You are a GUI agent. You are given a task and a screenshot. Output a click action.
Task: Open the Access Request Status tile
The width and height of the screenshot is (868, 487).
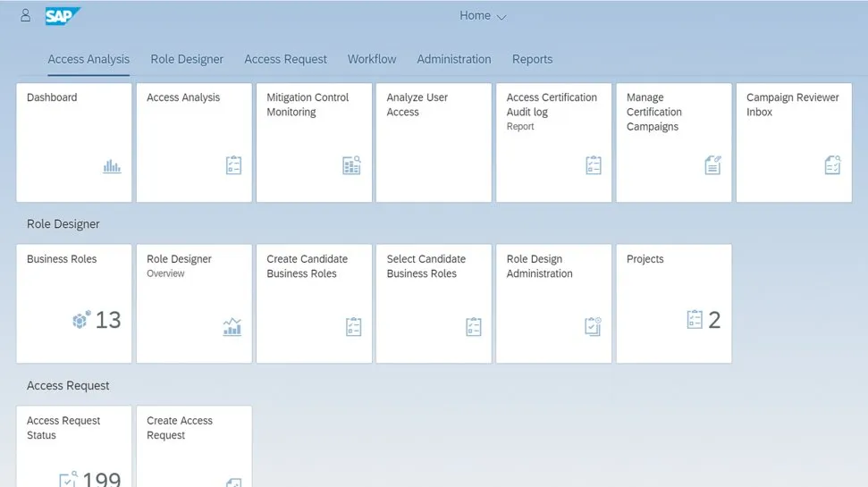click(x=73, y=447)
